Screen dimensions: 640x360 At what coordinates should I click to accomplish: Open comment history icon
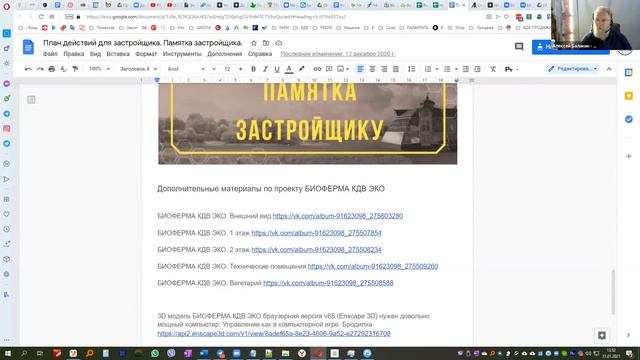click(x=519, y=47)
